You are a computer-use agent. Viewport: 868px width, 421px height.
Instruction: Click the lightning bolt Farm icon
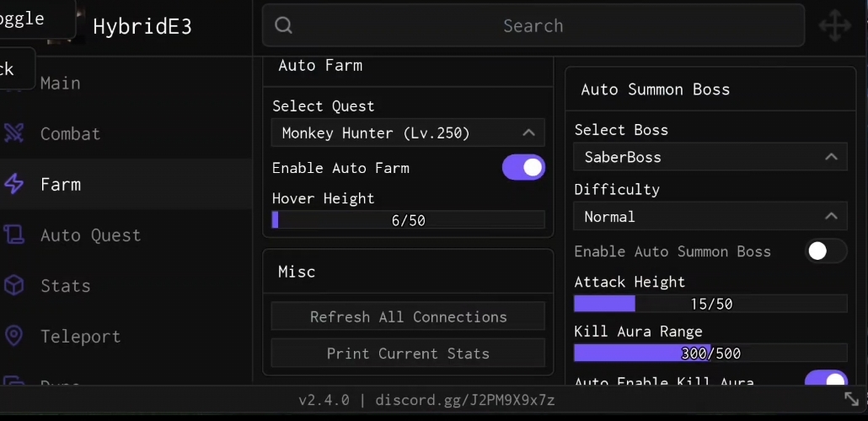14,184
